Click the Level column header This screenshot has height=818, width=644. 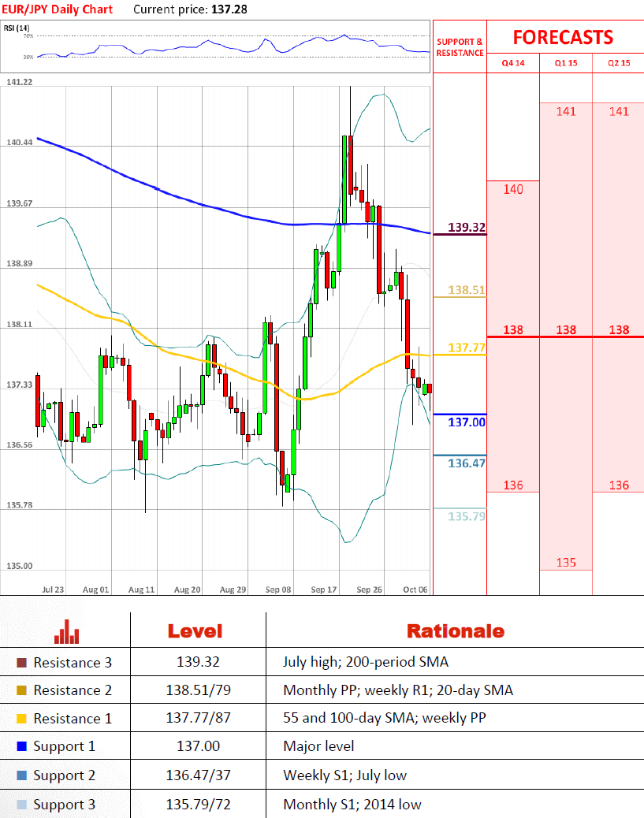195,631
